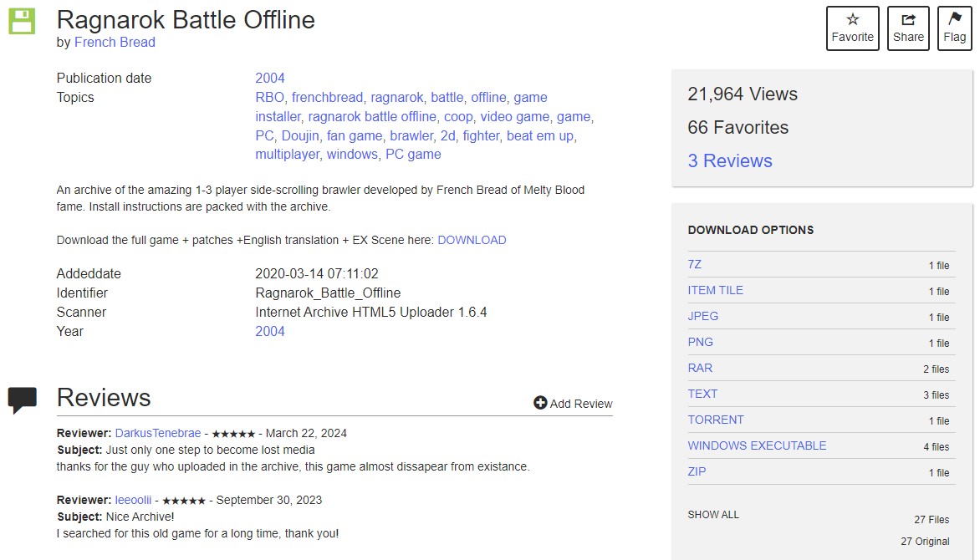Open the TEXT download option
Viewport: 980px width, 560px height.
click(702, 394)
